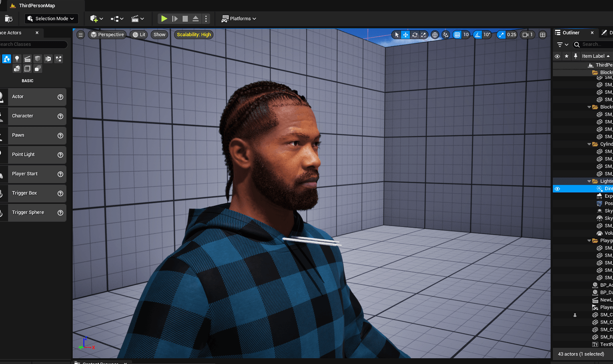Click the Outliner search field
Image resolution: width=613 pixels, height=364 pixels.
594,44
